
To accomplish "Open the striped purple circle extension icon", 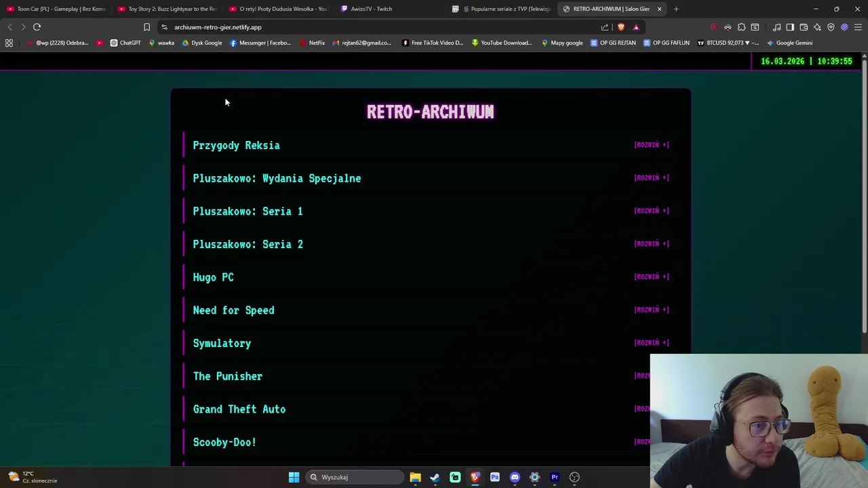I will [844, 27].
